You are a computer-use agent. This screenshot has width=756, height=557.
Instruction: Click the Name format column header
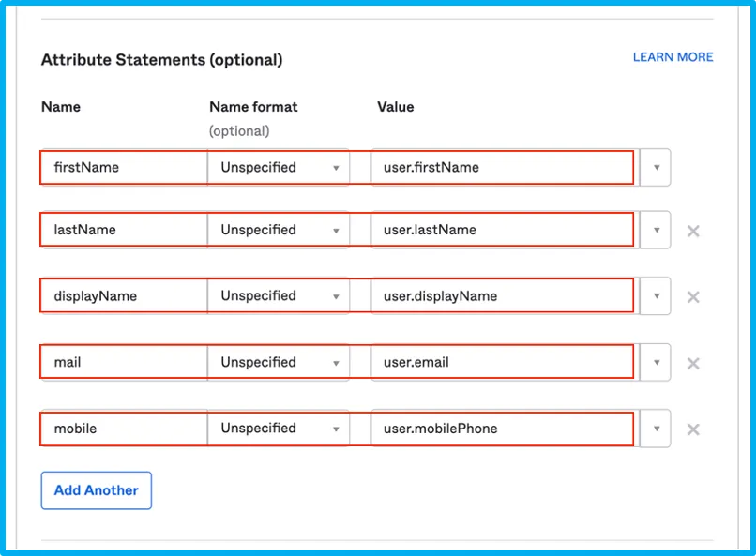point(253,107)
